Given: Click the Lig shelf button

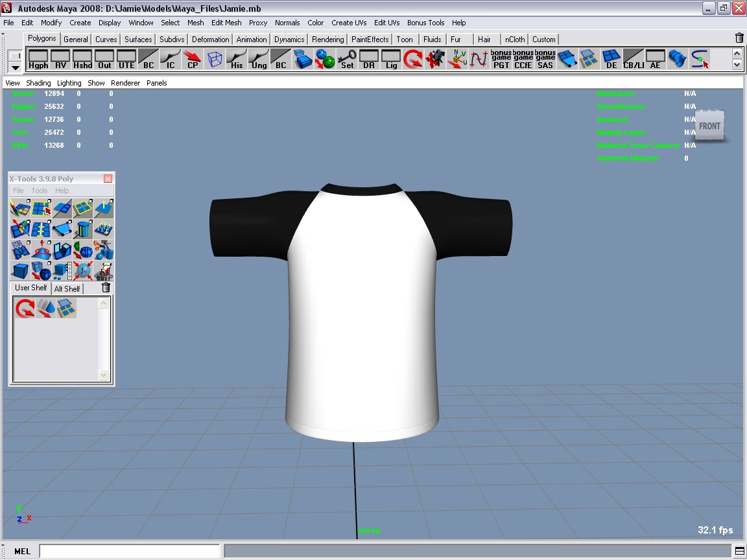Looking at the screenshot, I should tap(391, 60).
